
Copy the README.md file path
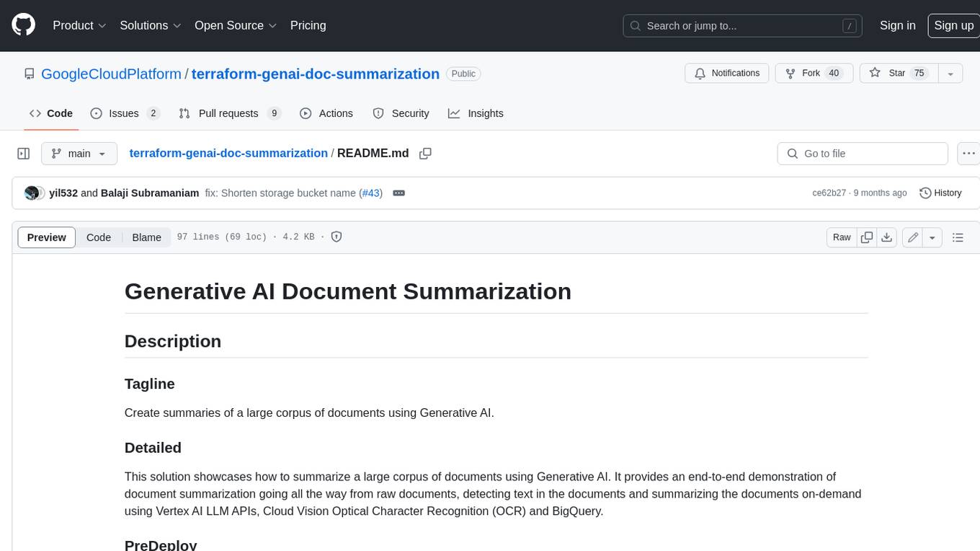coord(425,154)
